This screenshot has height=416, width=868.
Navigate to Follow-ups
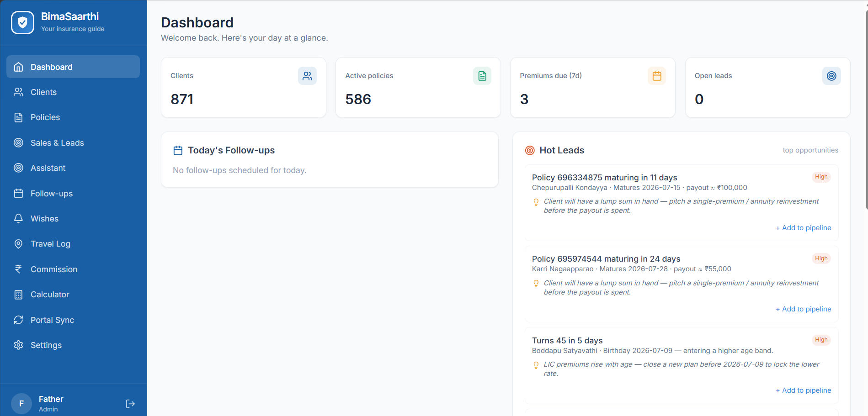(x=73, y=194)
